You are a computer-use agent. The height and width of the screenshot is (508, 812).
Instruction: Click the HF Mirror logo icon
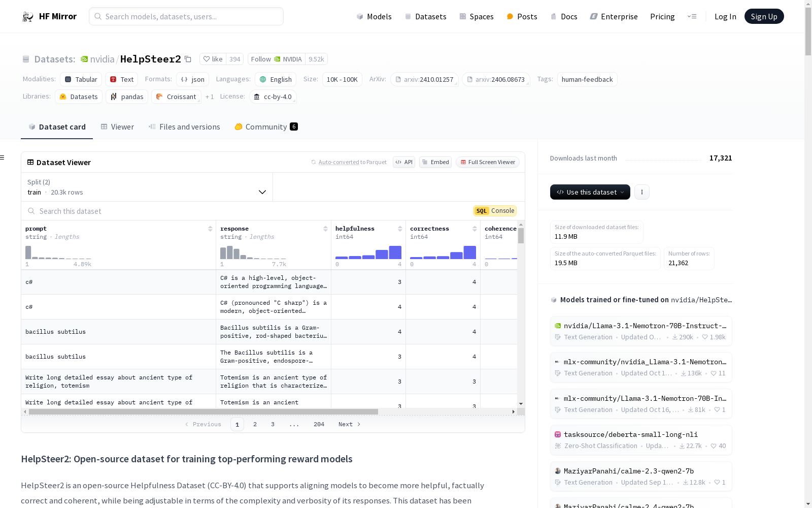[27, 17]
